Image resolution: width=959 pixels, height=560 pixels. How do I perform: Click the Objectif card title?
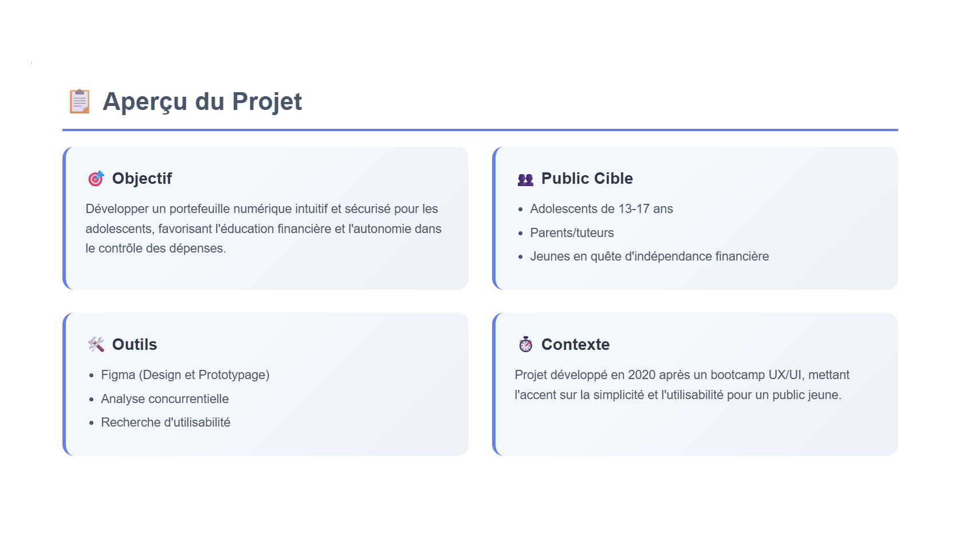click(x=142, y=179)
